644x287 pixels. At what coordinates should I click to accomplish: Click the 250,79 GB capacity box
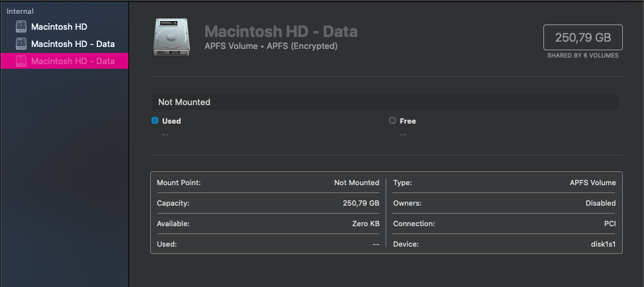coord(582,38)
